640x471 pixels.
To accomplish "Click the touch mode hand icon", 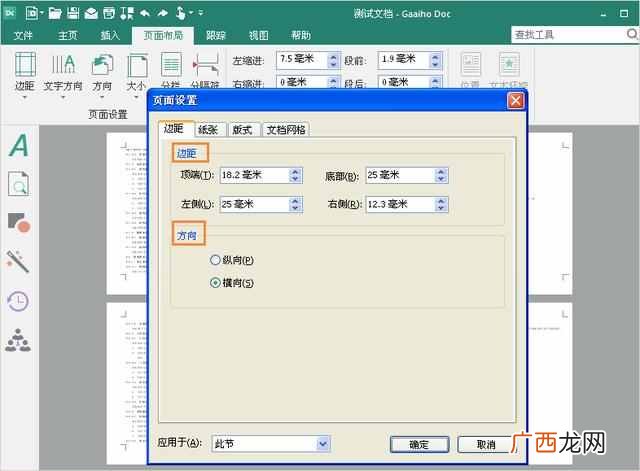I will [180, 13].
